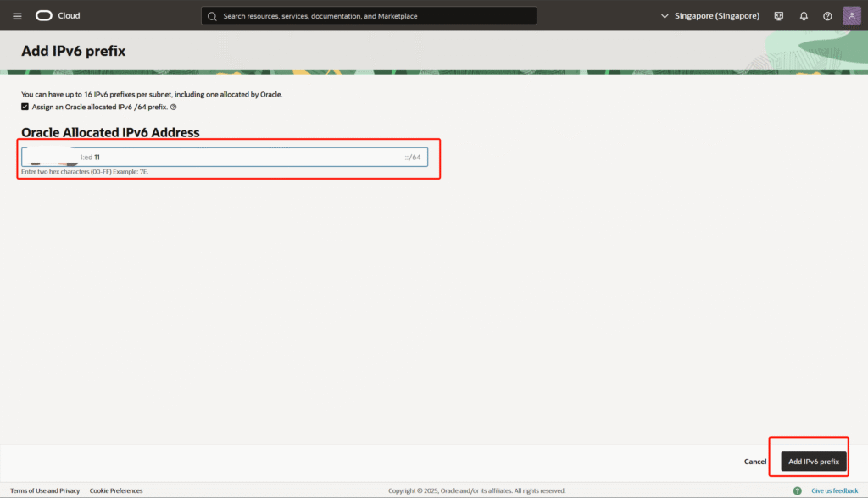The width and height of the screenshot is (868, 498).
Task: Cancel adding the IPv6 prefix
Action: pyautogui.click(x=754, y=462)
